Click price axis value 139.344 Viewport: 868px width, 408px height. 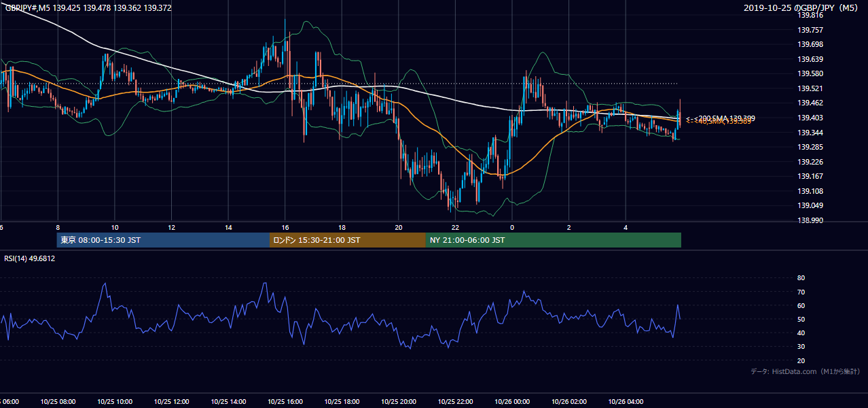[810, 133]
